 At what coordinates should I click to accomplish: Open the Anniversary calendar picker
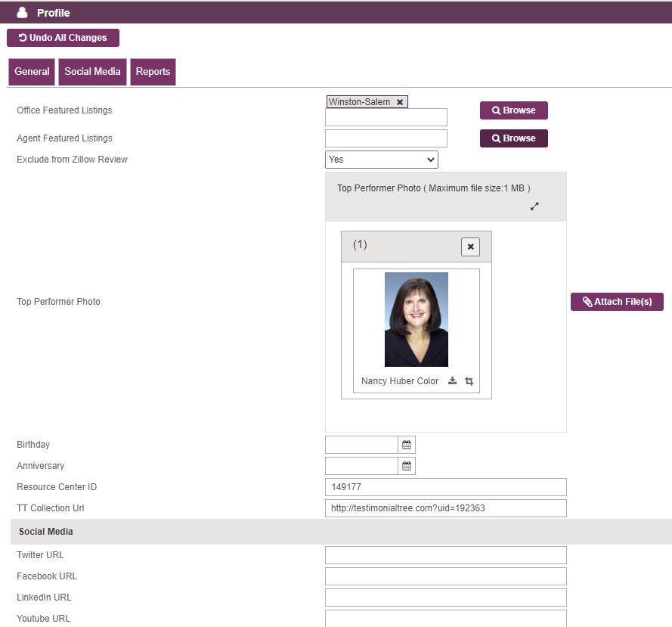406,466
